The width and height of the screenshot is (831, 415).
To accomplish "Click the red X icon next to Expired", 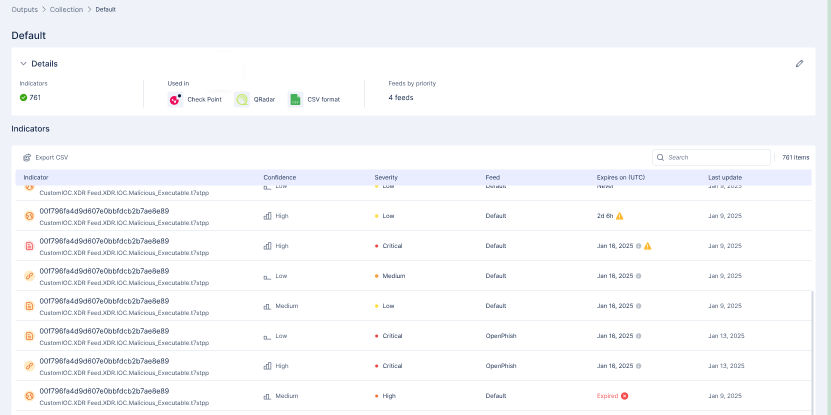I will [624, 396].
